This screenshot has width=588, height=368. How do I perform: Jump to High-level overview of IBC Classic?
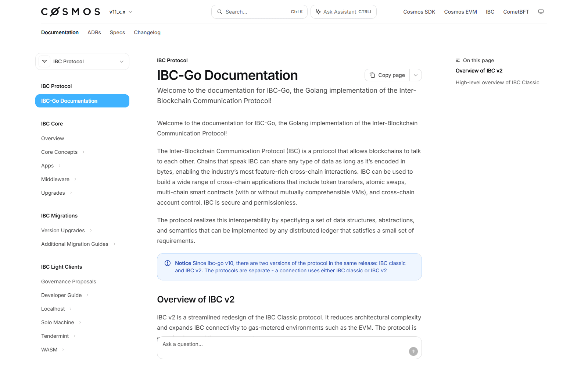(497, 82)
